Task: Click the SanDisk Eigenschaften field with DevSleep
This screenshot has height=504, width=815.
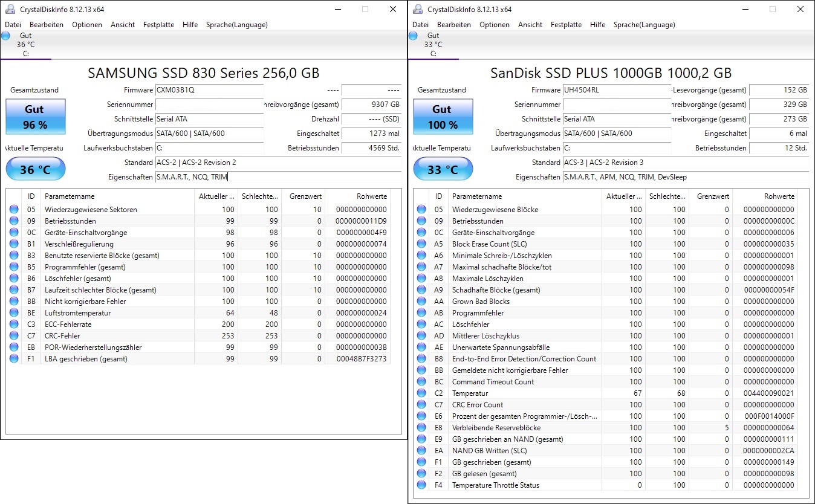Action: 686,177
